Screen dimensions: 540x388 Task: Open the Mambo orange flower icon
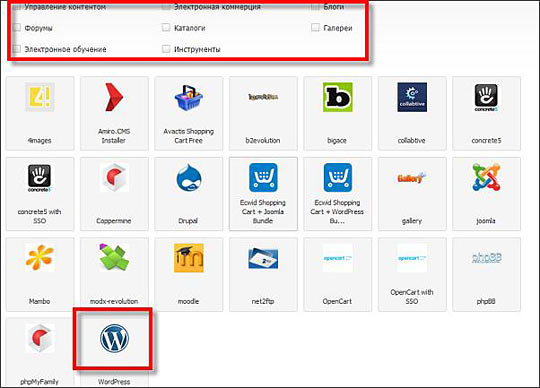40,258
